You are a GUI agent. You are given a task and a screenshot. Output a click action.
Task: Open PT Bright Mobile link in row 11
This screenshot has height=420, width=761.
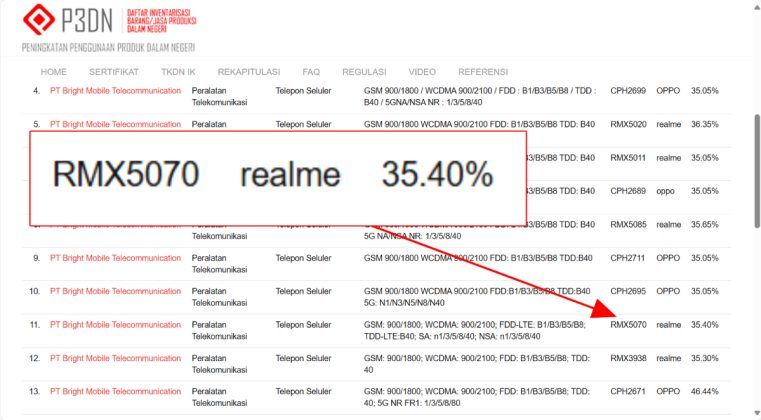point(116,325)
